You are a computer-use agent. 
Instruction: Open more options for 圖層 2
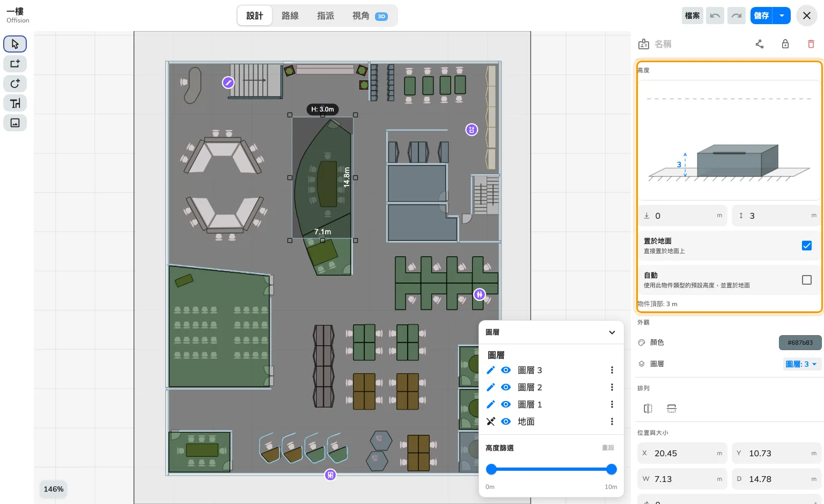point(612,387)
